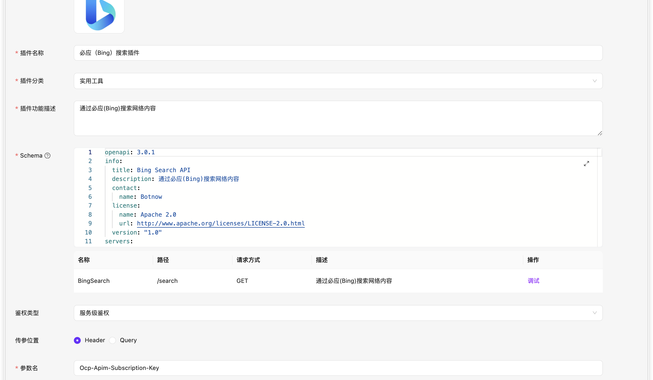
Task: Click the category dropdown chevron arrow
Action: [x=595, y=81]
